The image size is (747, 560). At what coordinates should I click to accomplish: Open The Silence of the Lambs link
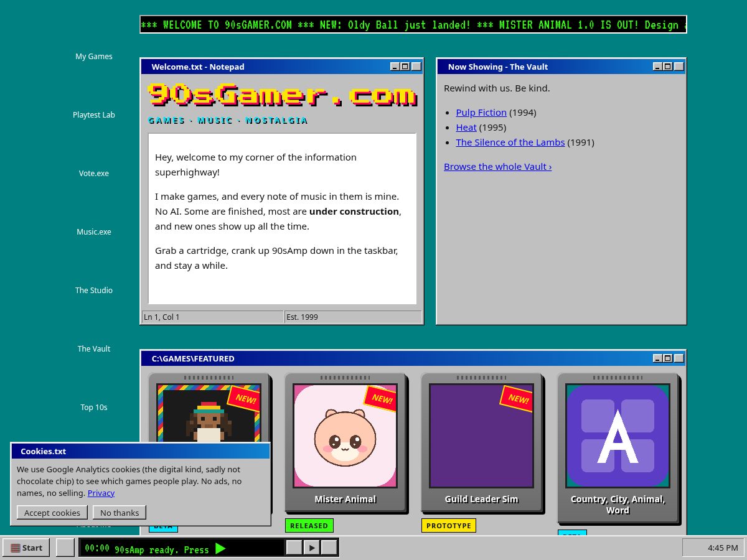point(510,142)
